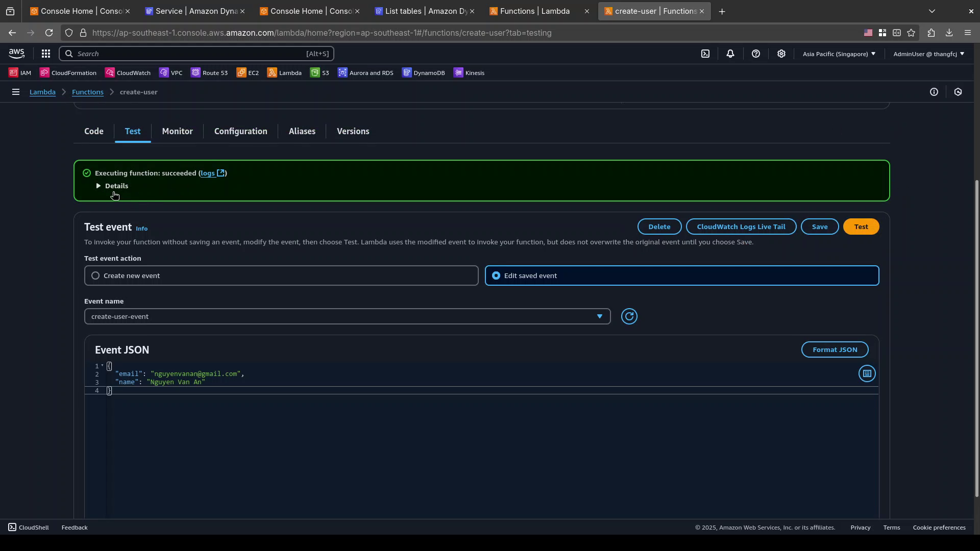
Task: Open the Feedback link in footer
Action: point(75,528)
